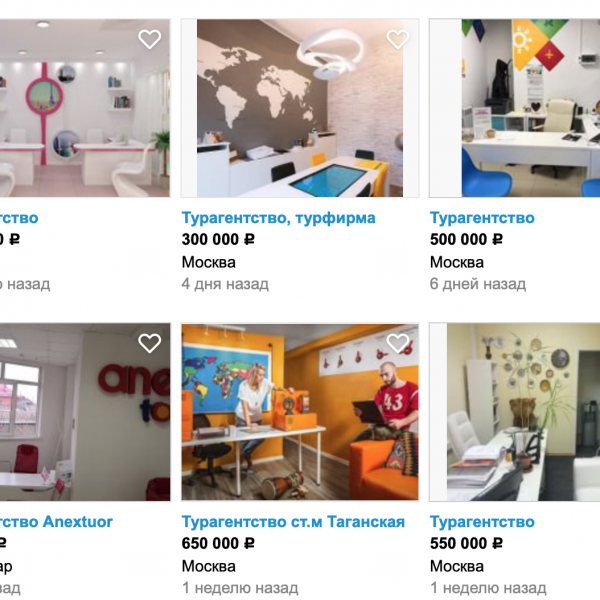This screenshot has height=600, width=600.
Task: View the Anex tour red logo photo
Action: 85,412
